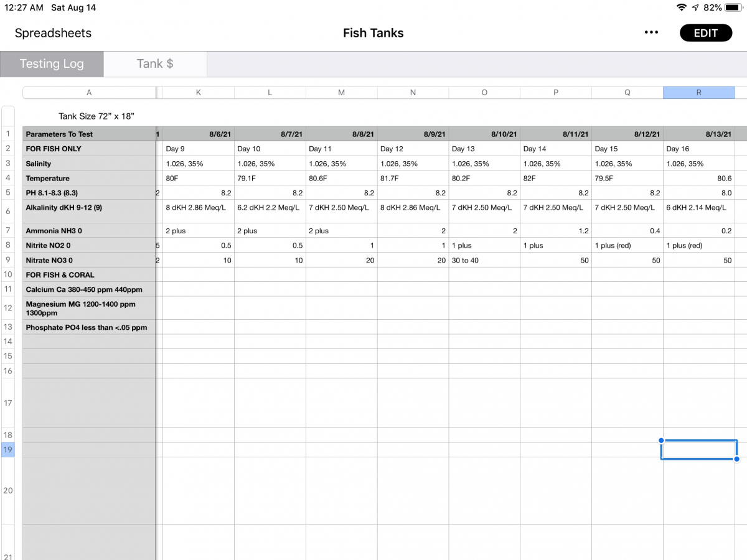Select column K header
The image size is (747, 560).
(x=199, y=93)
